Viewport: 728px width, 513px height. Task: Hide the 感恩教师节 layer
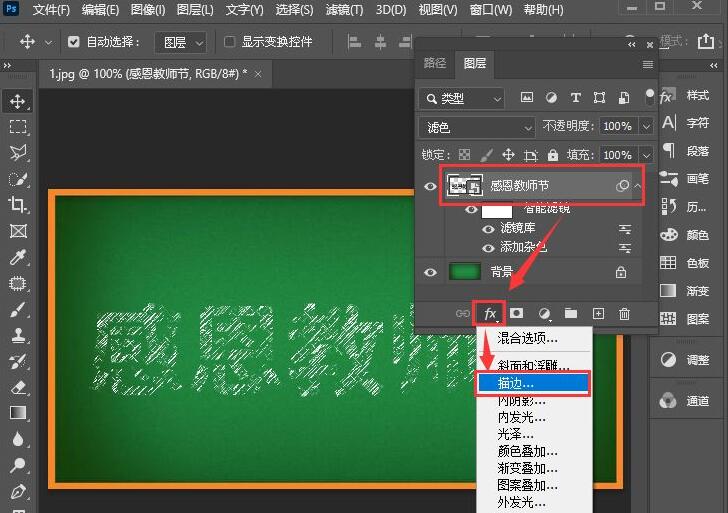tap(430, 186)
